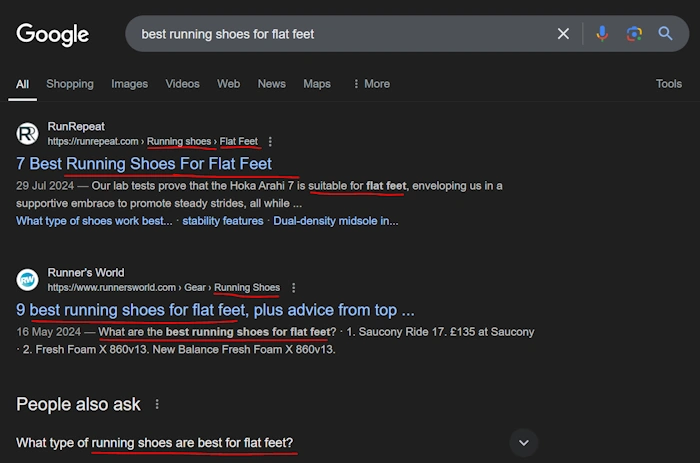Switch to the Web tab
The image size is (700, 463).
[x=229, y=84]
